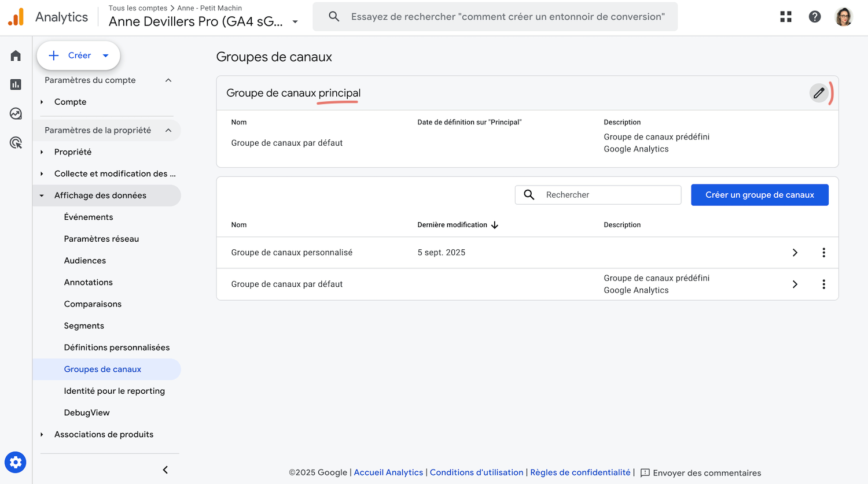Click the Help question mark icon

(814, 17)
